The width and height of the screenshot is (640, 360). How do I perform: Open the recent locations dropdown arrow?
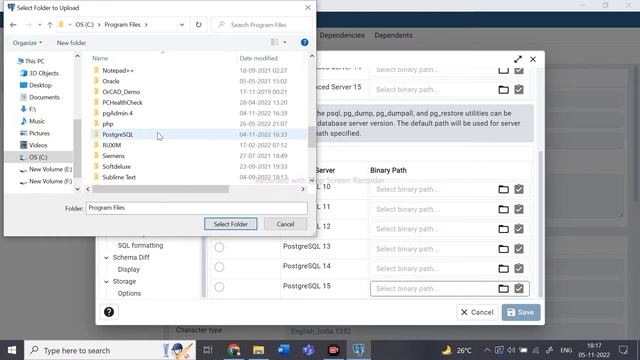(39, 25)
